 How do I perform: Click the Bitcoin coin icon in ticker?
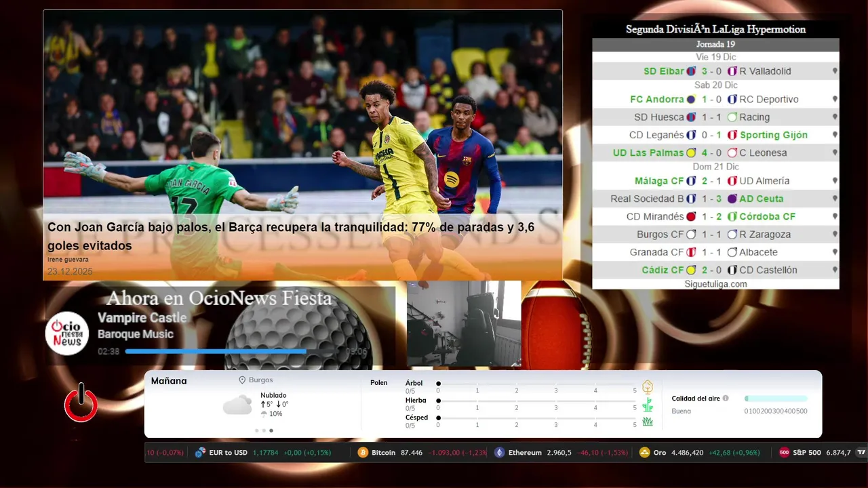[363, 453]
